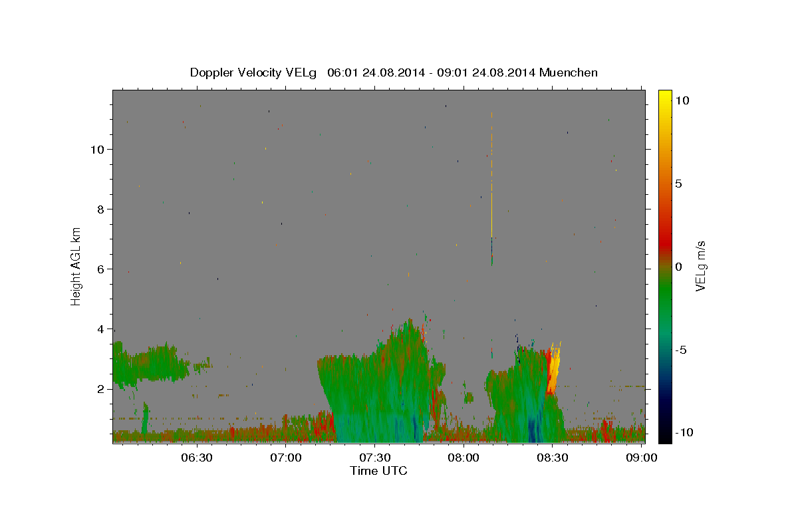The image size is (798, 532).
Task: Click the start date "06:01 24.08.2014" in title
Action: coord(376,72)
